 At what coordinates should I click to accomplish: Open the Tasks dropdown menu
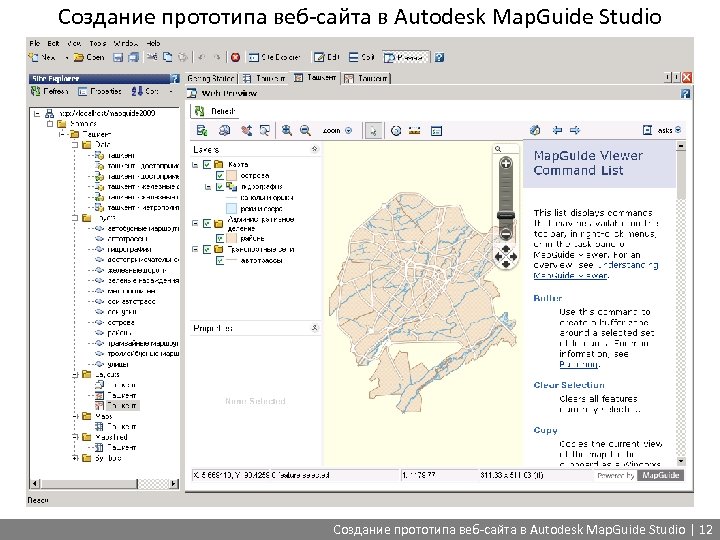tap(662, 130)
